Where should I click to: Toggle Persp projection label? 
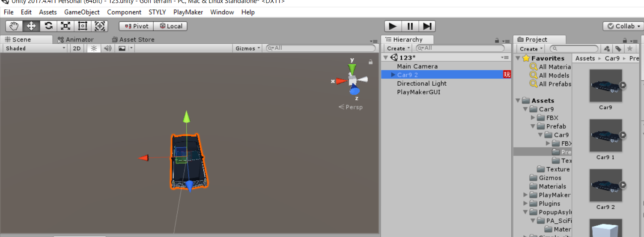[x=350, y=107]
